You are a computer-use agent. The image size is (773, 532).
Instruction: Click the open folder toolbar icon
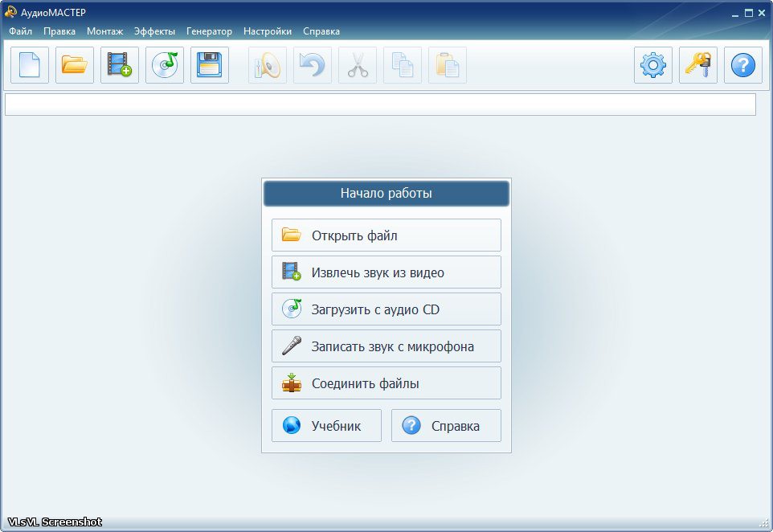point(75,65)
